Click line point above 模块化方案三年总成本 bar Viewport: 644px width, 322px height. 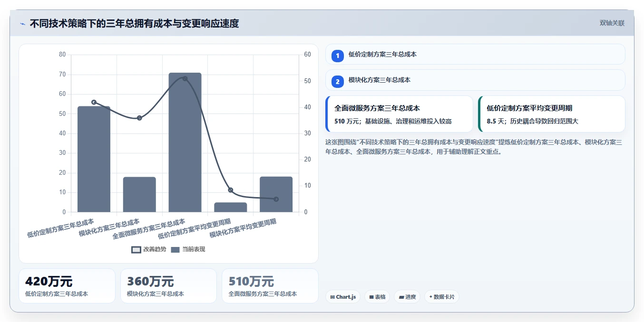pyautogui.click(x=139, y=118)
